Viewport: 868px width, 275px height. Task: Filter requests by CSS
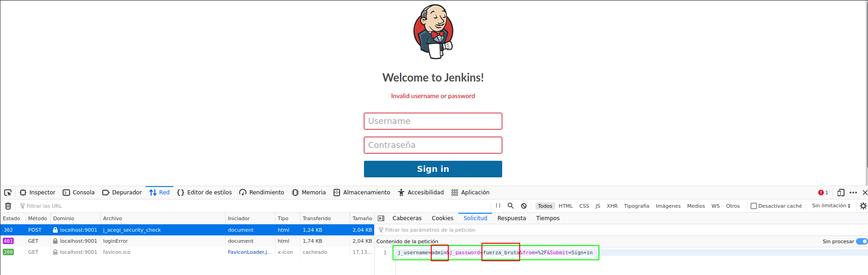[584, 206]
